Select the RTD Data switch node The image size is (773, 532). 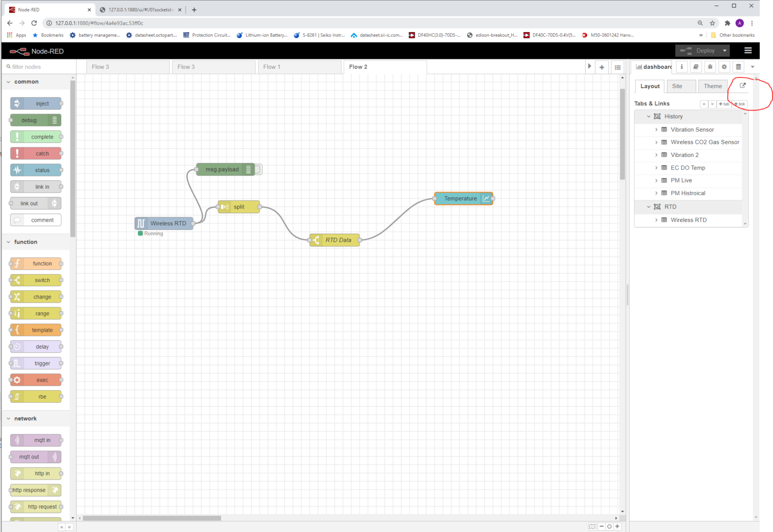pos(335,240)
